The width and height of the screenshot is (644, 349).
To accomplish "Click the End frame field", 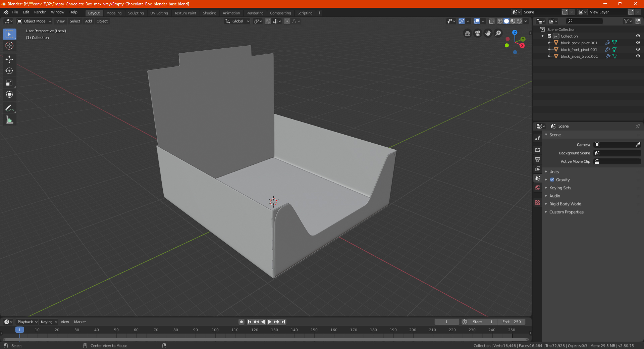I will [512, 322].
